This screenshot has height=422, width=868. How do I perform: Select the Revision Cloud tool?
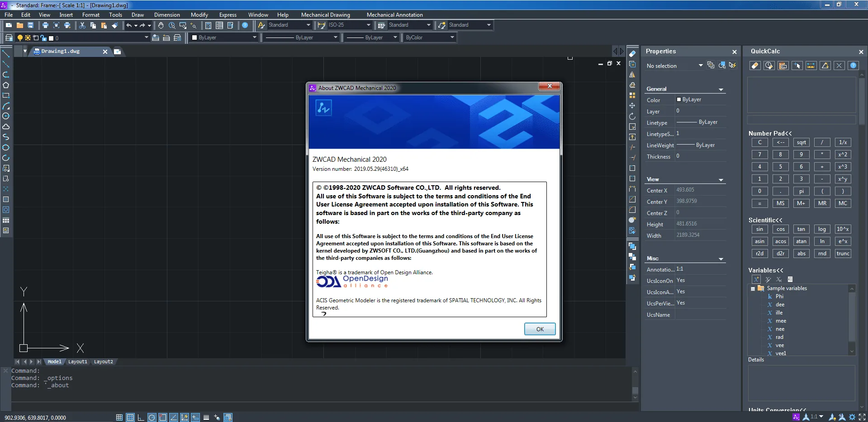6,127
